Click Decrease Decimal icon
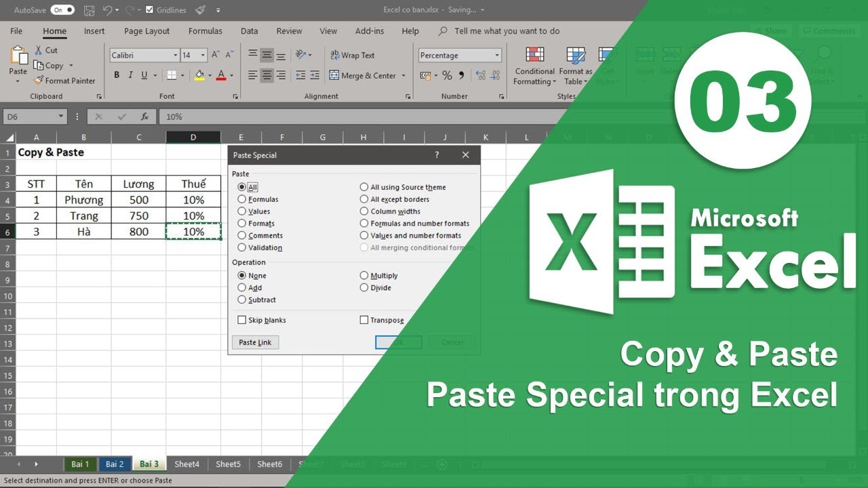This screenshot has height=488, width=868. point(495,75)
